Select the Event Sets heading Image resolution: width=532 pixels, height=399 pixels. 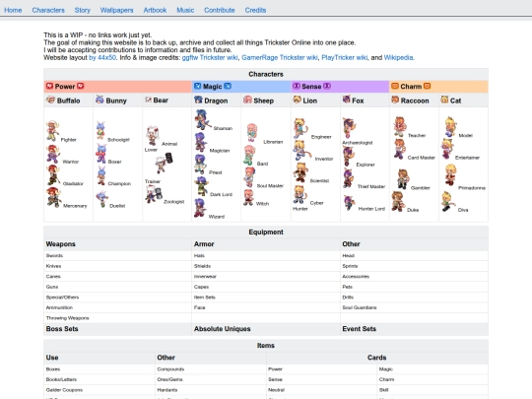tap(360, 329)
